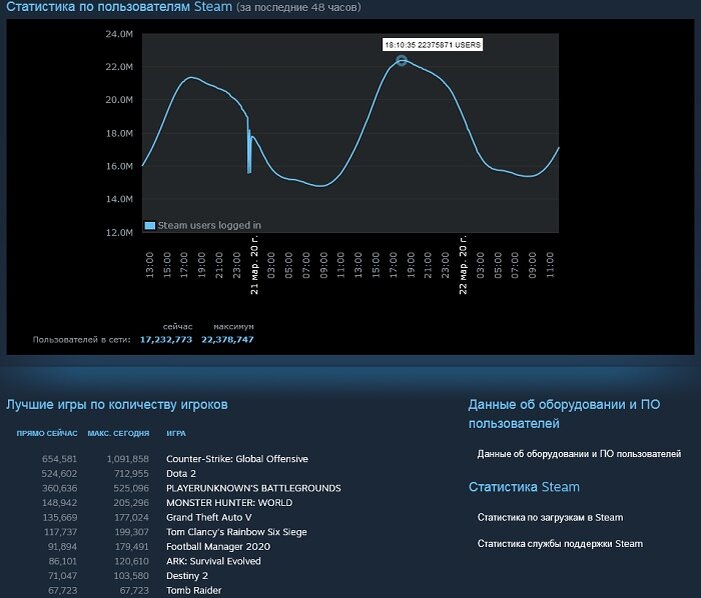
Task: Open Tomb Raider game link
Action: click(194, 590)
